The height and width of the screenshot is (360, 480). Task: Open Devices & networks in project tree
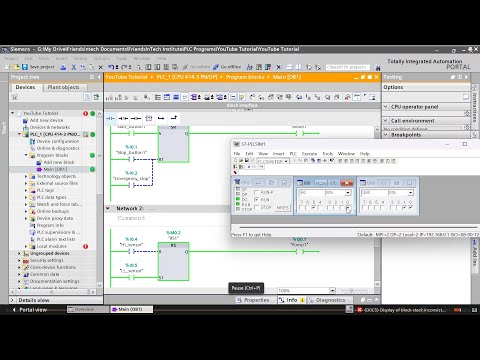(x=50, y=127)
